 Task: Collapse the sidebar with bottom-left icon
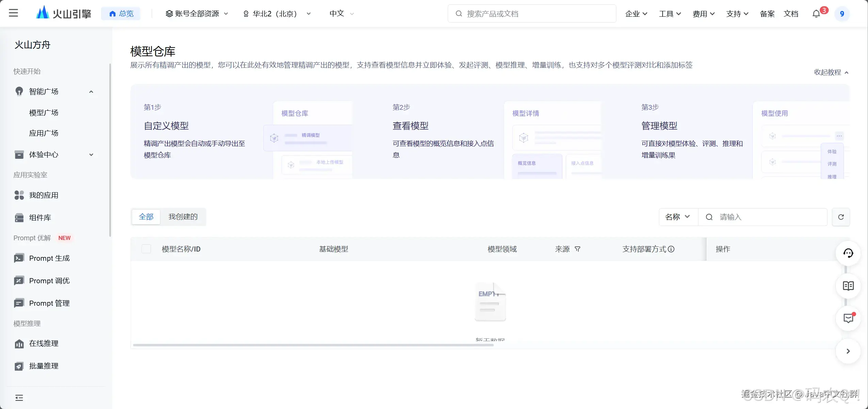click(x=19, y=398)
